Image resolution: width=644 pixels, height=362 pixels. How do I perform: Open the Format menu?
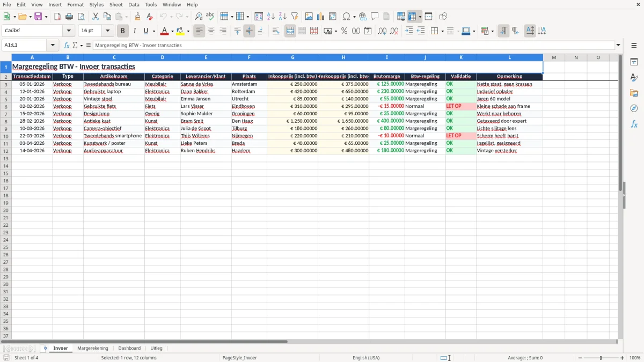(x=76, y=4)
